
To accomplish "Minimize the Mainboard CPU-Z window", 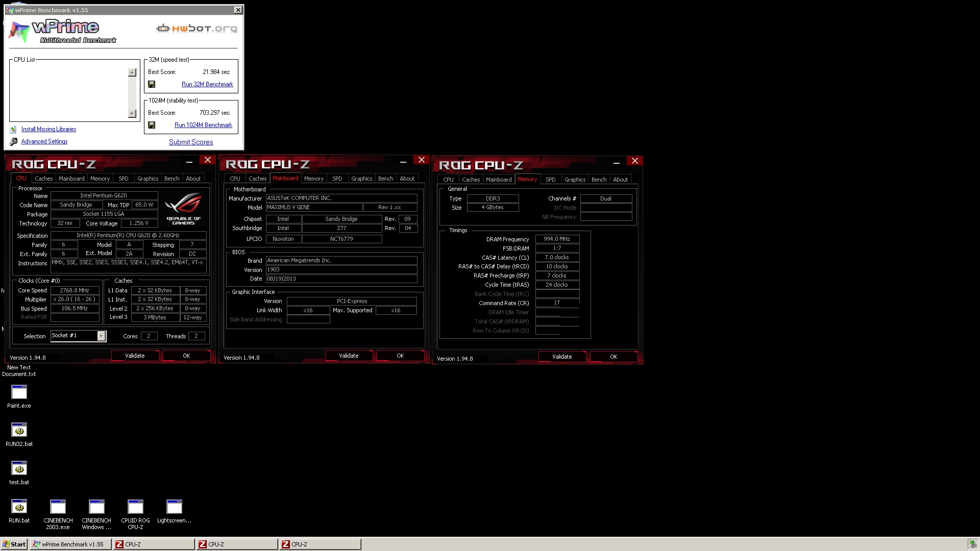I will [x=403, y=162].
